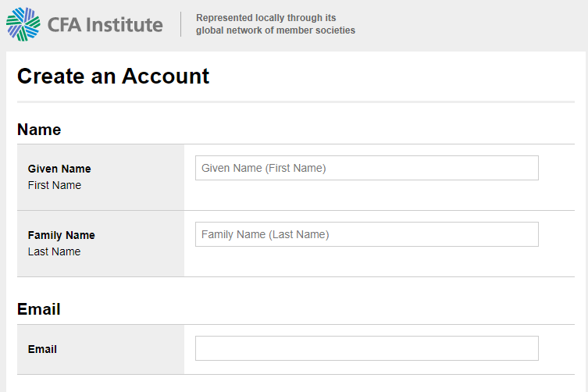
Task: Click empty space below Family Name input box
Action: click(367, 262)
